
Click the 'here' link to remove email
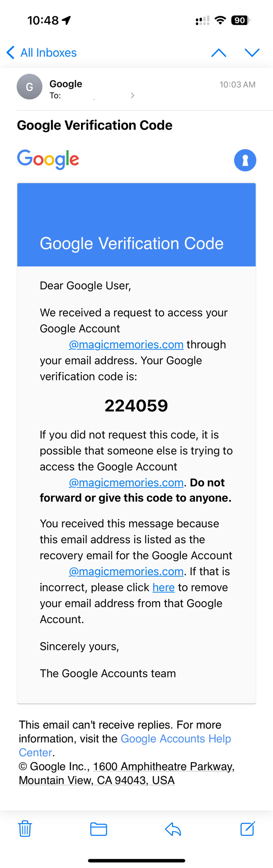pos(163,587)
